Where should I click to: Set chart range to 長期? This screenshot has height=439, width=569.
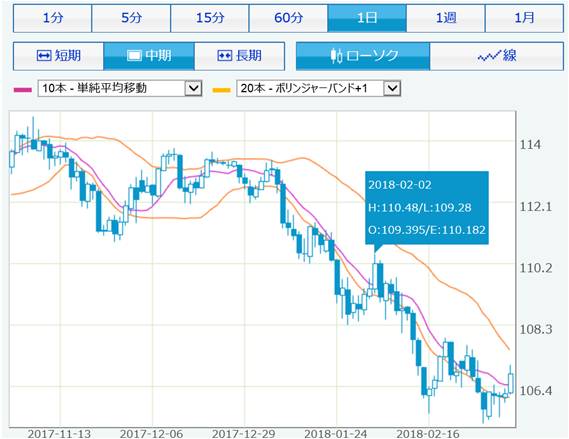(x=240, y=56)
